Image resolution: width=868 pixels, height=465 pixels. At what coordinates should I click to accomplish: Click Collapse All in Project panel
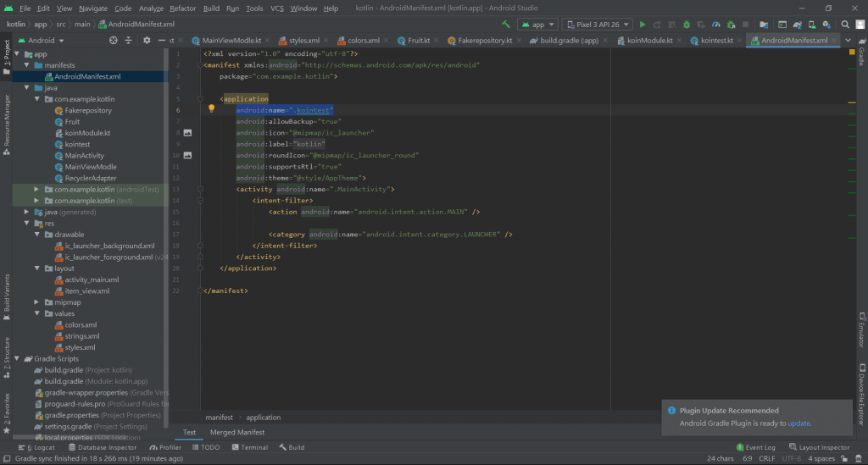point(128,41)
